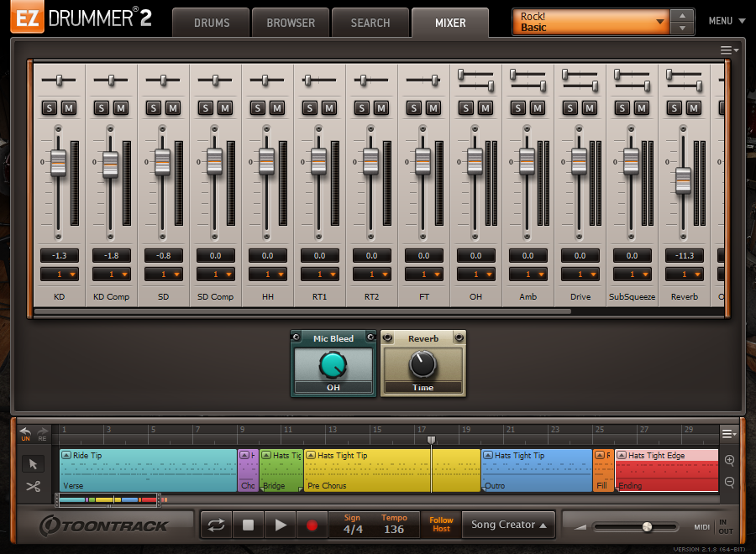Open the song track options menu
Viewport: 756px width, 554px height.
click(x=729, y=434)
